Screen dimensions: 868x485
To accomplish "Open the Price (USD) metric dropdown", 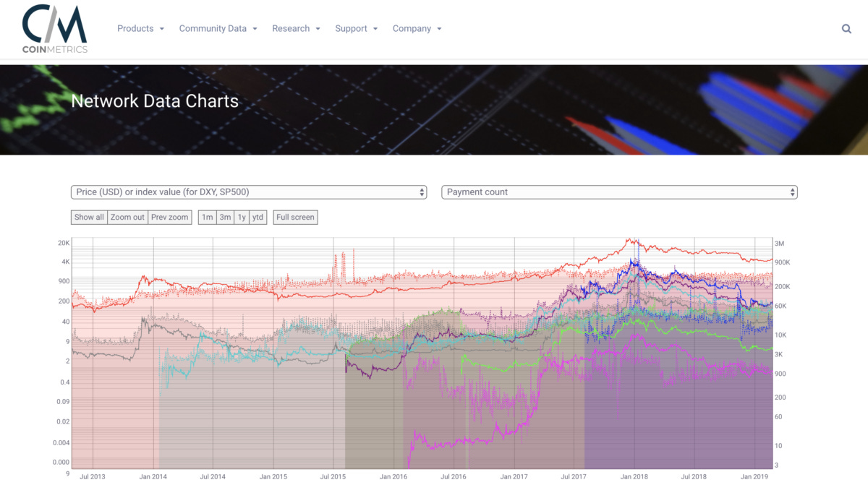I will (250, 192).
